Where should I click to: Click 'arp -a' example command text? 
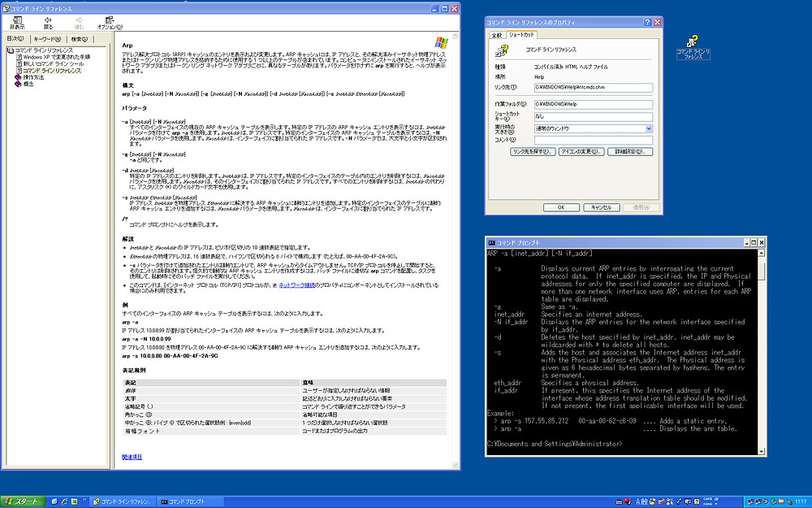tap(130, 322)
